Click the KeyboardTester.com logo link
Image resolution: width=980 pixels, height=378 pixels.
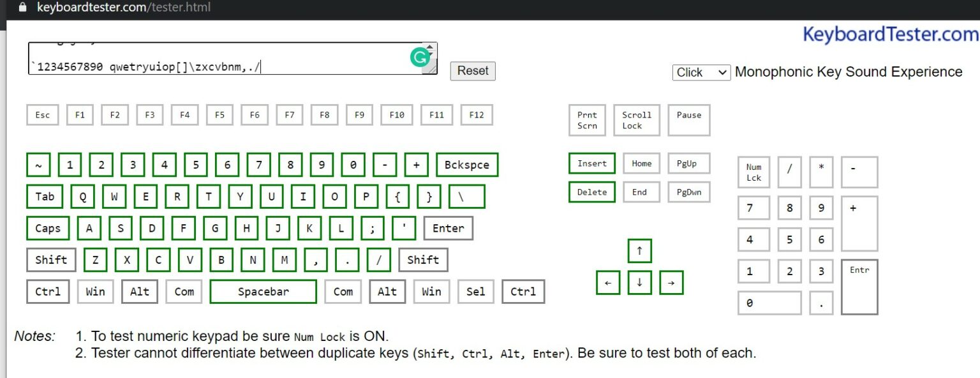(890, 34)
